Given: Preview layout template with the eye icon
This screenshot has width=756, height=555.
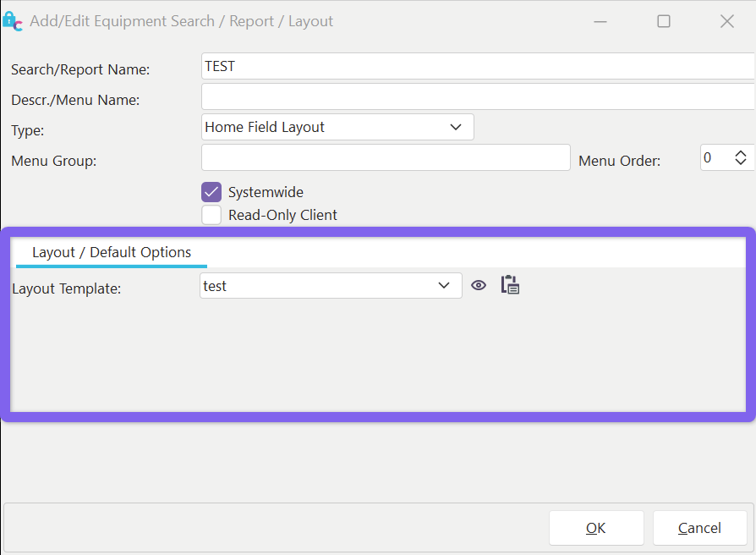Looking at the screenshot, I should (x=479, y=286).
